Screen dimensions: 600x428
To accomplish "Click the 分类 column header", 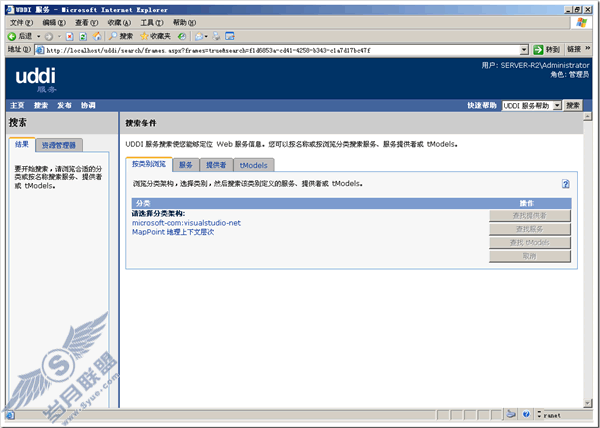I will click(143, 203).
